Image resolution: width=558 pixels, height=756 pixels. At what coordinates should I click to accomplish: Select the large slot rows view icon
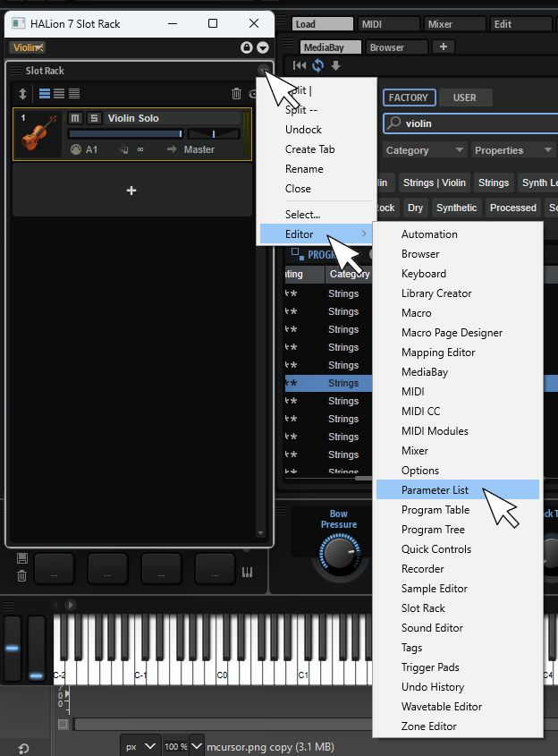[x=45, y=94]
